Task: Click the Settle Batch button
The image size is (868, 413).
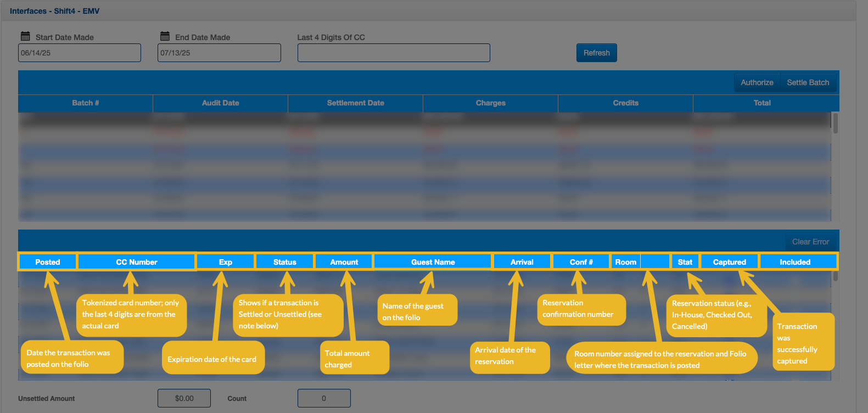Action: [x=808, y=82]
